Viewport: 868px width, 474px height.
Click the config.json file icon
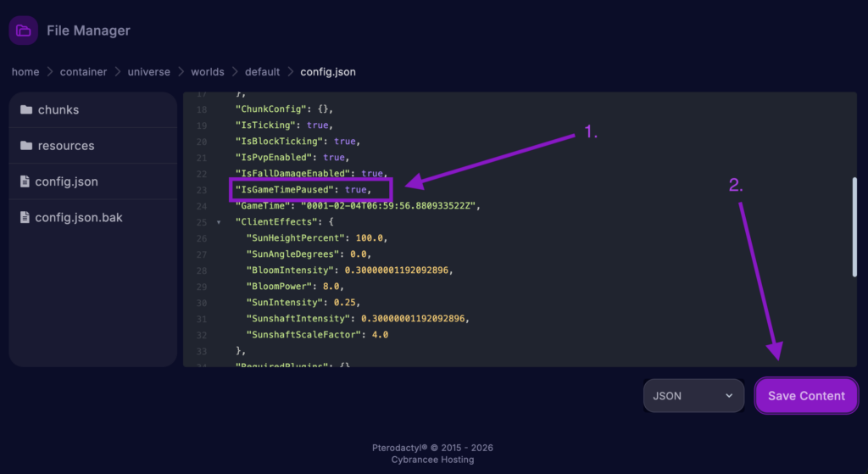(25, 181)
